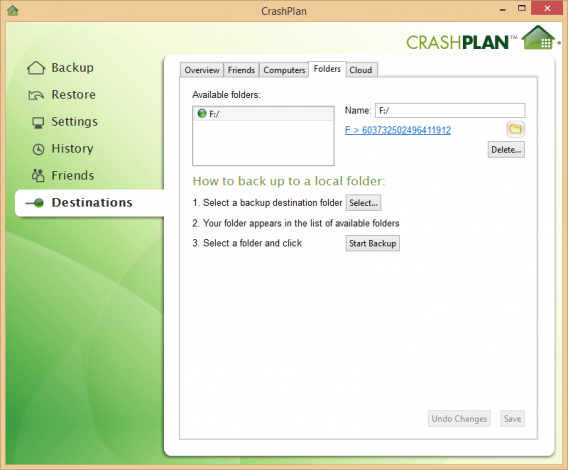568x470 pixels.
Task: Click the Settings monitor icon
Action: [x=38, y=122]
